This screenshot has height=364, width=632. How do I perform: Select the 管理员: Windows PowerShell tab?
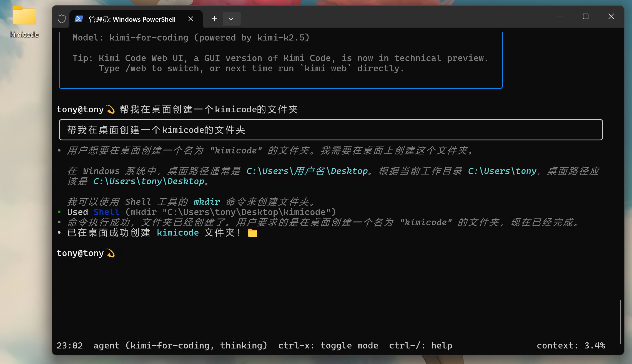click(132, 19)
